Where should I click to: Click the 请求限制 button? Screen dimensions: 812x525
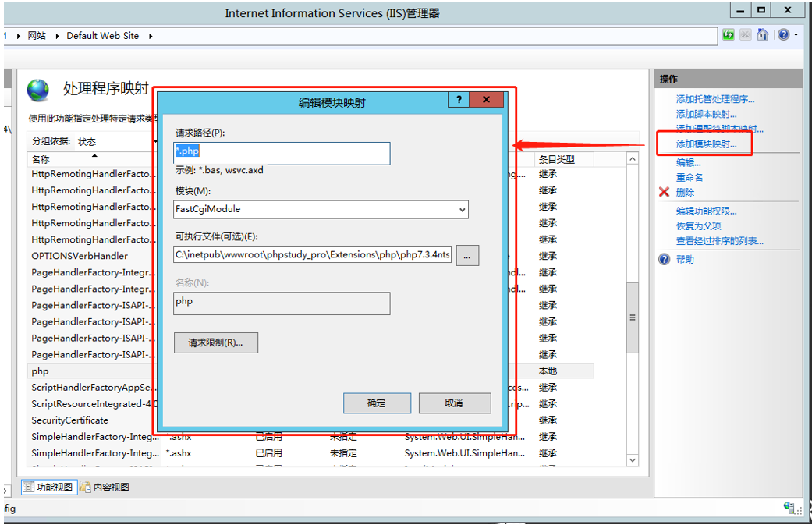pos(216,342)
